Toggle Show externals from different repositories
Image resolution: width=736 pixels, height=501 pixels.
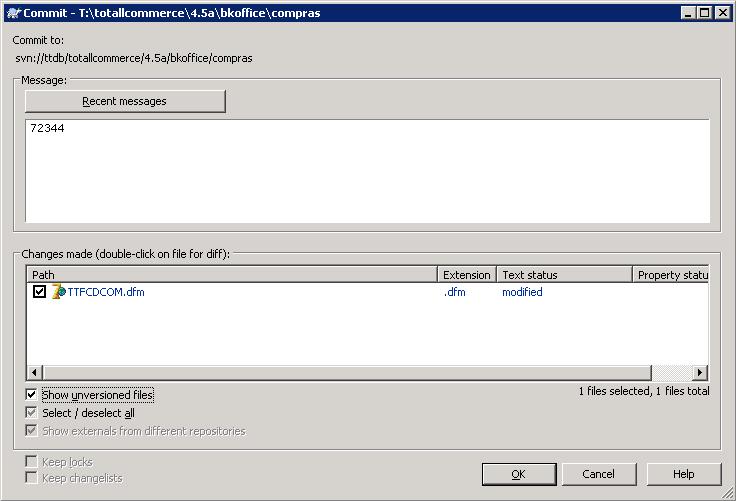pos(31,431)
